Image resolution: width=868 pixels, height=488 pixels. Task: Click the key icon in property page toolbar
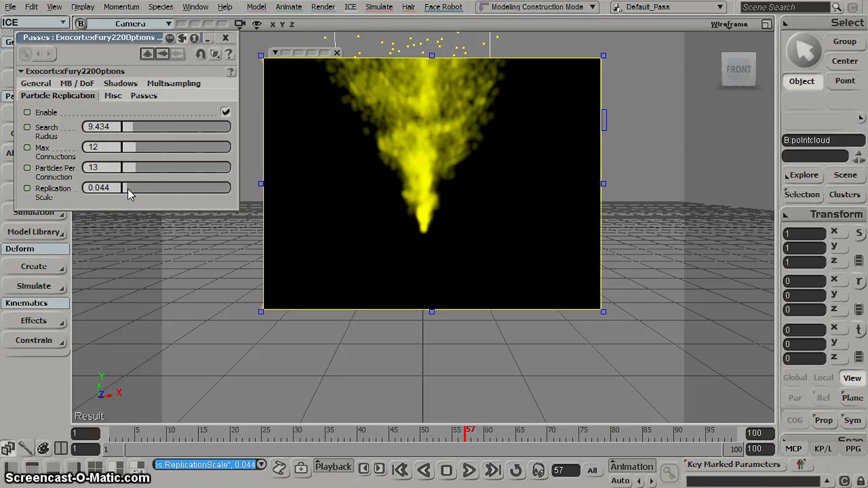[x=25, y=54]
